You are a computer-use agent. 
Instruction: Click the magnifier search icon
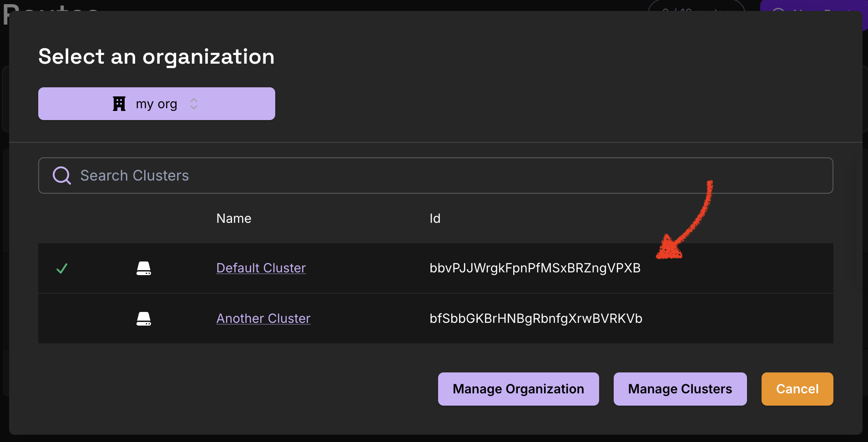pyautogui.click(x=62, y=176)
